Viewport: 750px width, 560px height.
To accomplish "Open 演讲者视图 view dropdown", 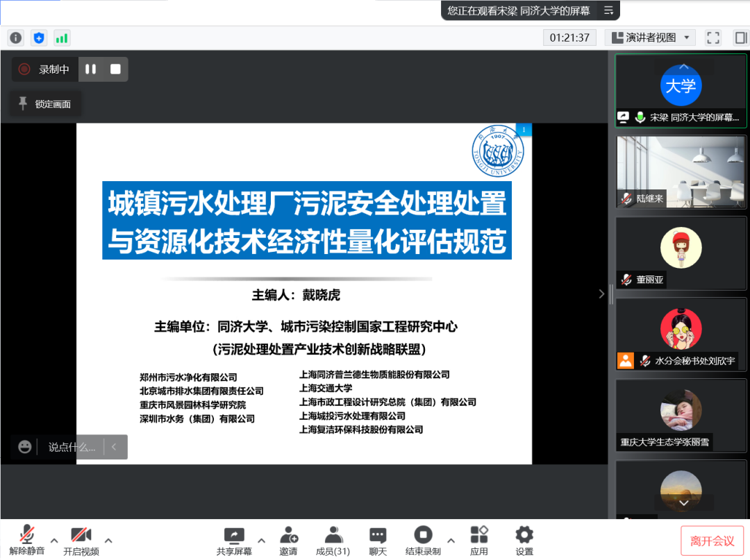I will (x=651, y=37).
